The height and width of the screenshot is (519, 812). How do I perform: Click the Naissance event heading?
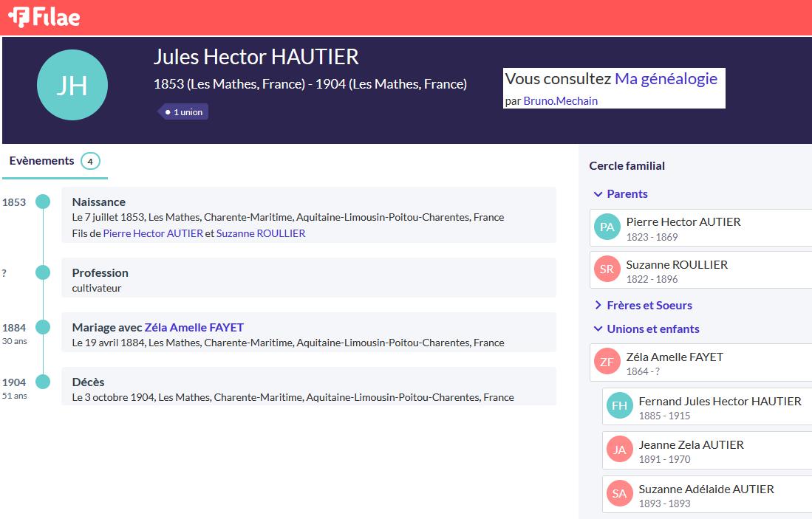[99, 202]
